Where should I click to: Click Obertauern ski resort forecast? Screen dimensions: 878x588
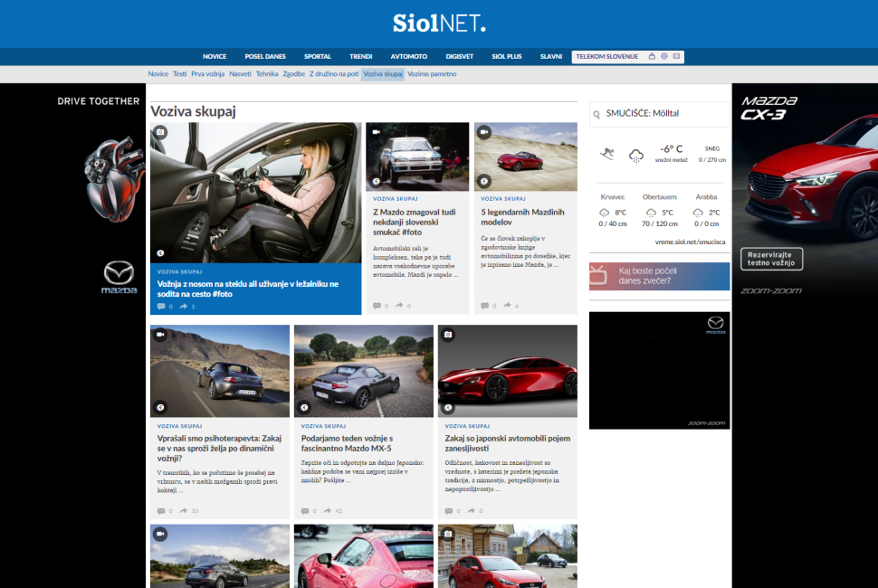660,211
